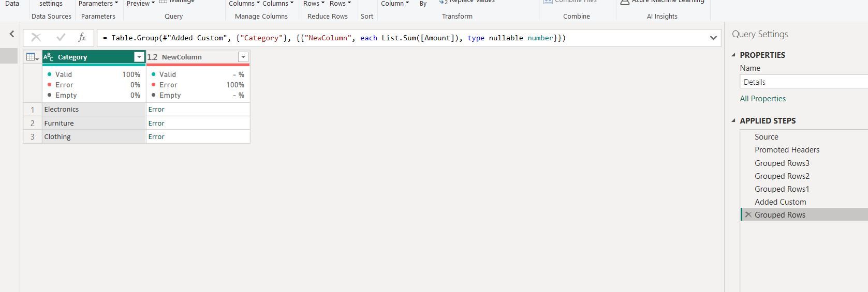Click the 1.2 data type icon on NewColumn
The image size is (868, 292).
click(153, 57)
